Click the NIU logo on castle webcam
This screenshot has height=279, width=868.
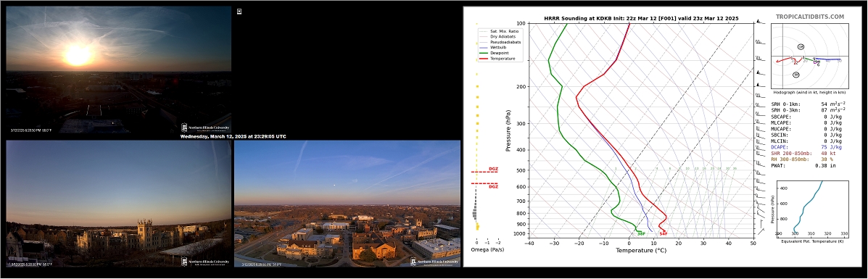(205, 262)
